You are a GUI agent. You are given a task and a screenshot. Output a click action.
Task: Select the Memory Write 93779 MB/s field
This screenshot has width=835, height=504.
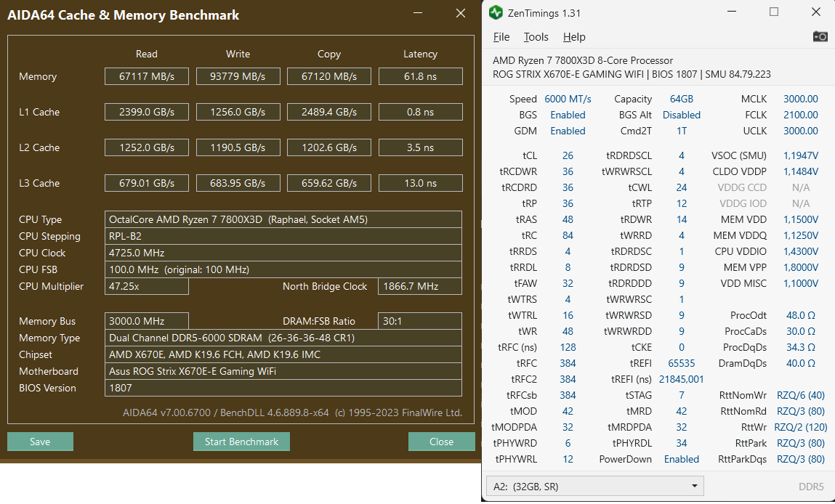pyautogui.click(x=238, y=76)
